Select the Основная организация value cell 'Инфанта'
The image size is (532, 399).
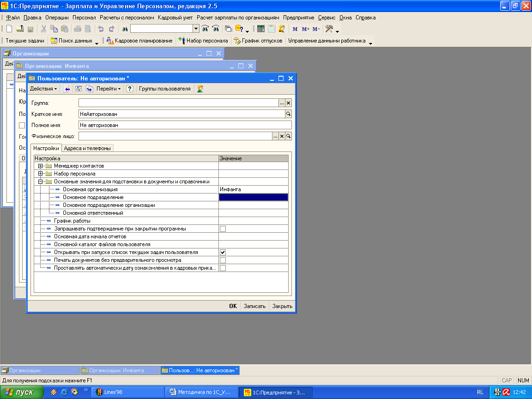click(x=254, y=189)
